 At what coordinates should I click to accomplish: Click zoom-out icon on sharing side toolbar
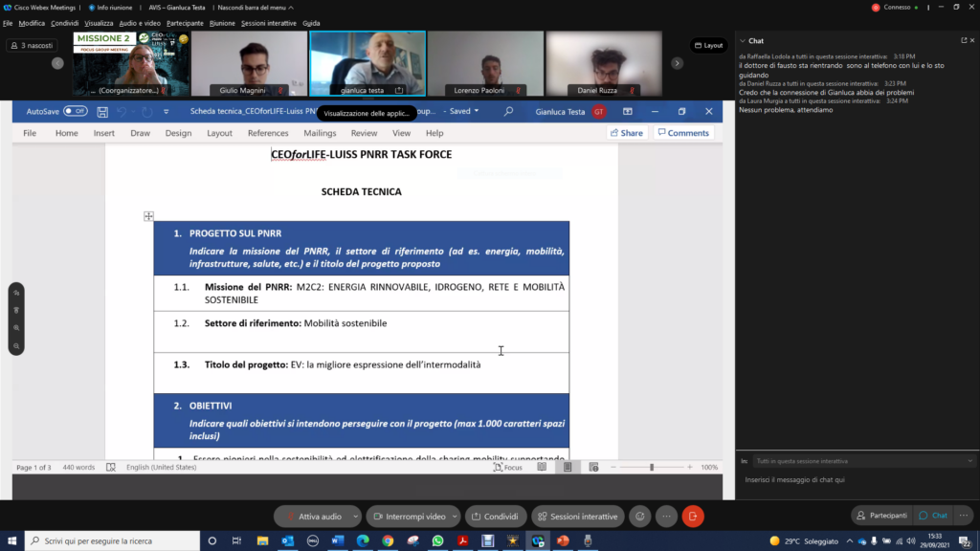click(17, 346)
